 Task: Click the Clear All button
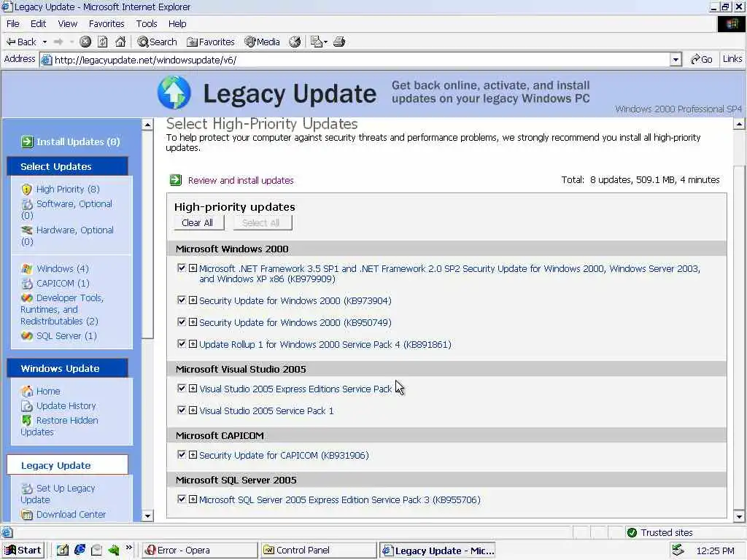[199, 223]
